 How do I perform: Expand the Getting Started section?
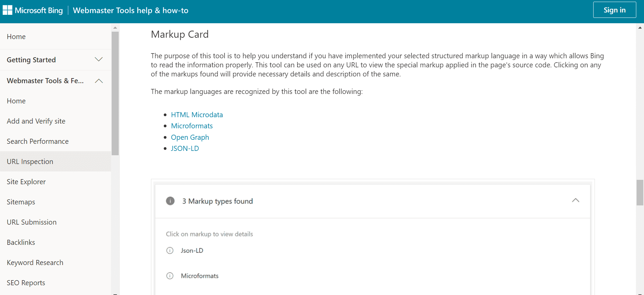pos(99,59)
